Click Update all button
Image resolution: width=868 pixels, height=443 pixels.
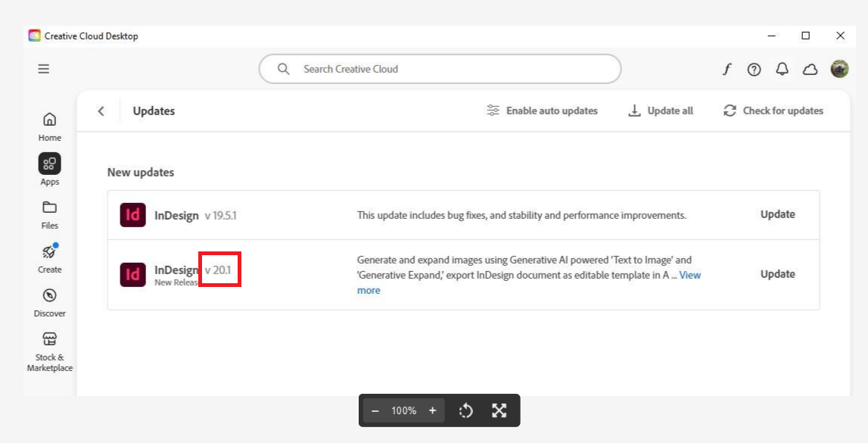point(661,111)
